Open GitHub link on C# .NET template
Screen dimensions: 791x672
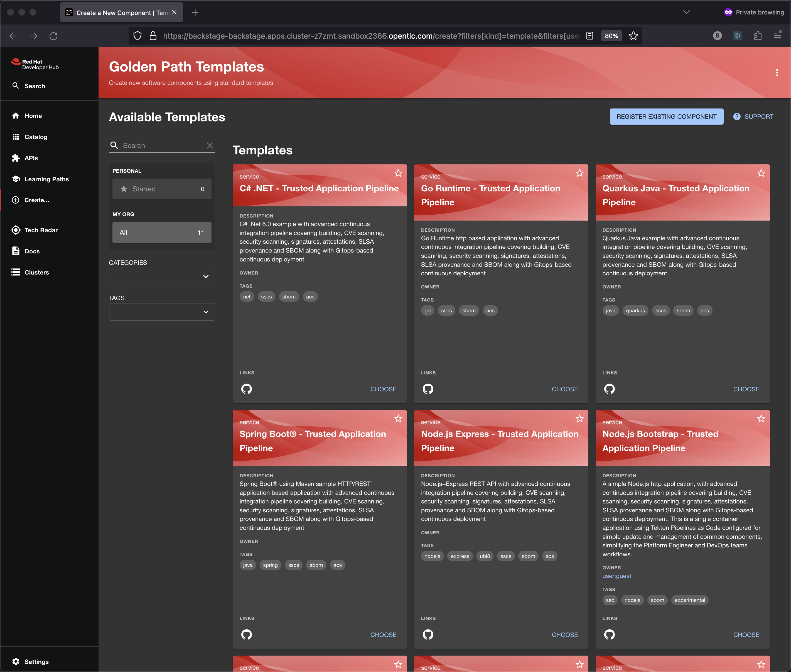[246, 389]
